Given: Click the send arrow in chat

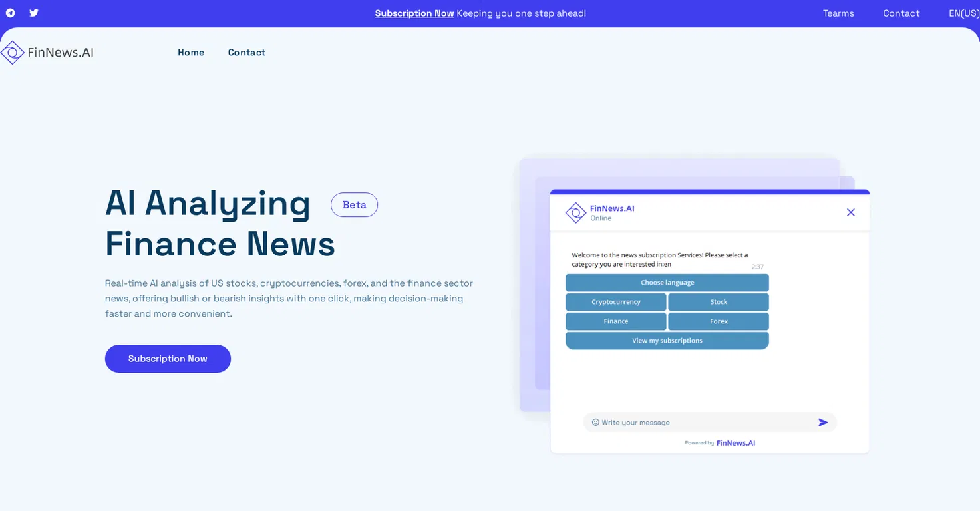Looking at the screenshot, I should pos(823,423).
